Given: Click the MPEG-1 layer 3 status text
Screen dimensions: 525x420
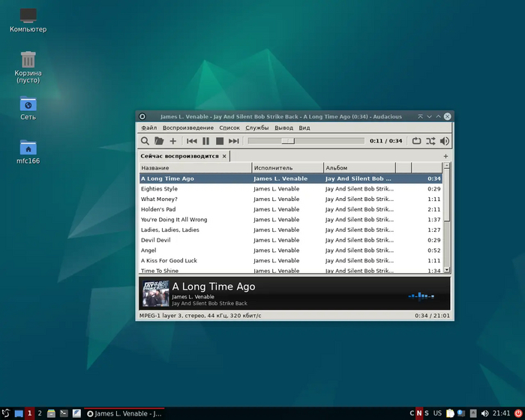Looking at the screenshot, I should tap(200, 316).
